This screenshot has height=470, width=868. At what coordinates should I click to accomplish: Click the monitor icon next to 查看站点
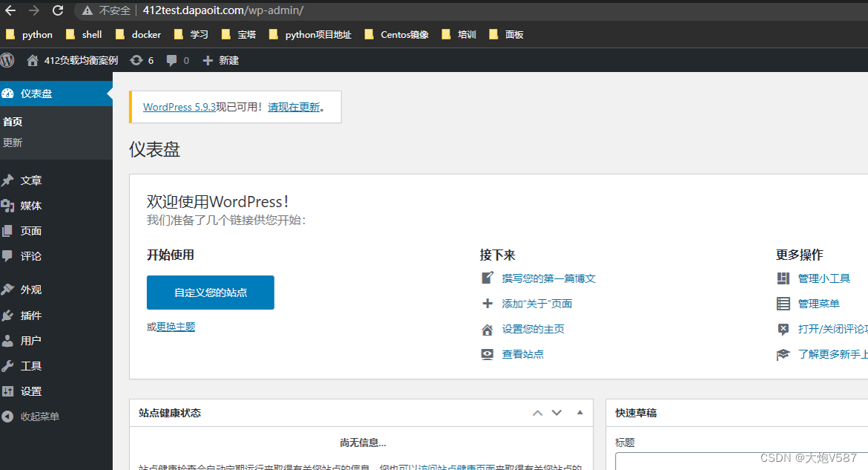pyautogui.click(x=487, y=354)
